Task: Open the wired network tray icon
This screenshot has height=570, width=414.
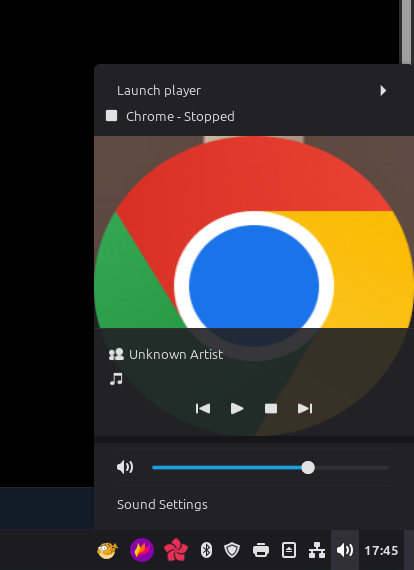Action: (317, 550)
